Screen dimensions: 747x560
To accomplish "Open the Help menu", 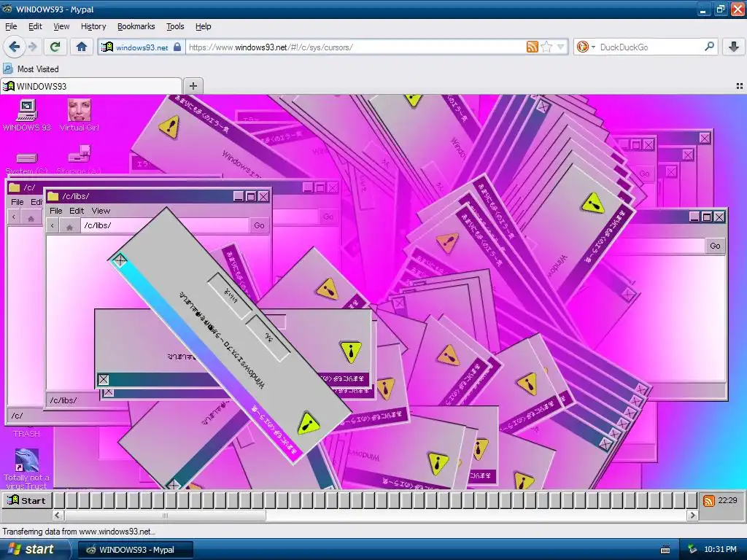I will click(x=204, y=26).
